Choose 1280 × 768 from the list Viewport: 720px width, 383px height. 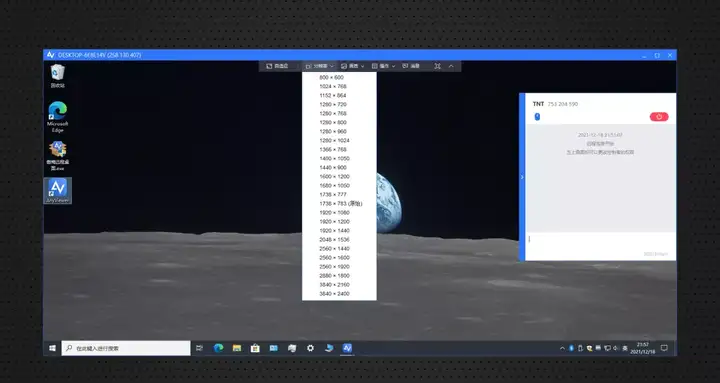coord(339,113)
